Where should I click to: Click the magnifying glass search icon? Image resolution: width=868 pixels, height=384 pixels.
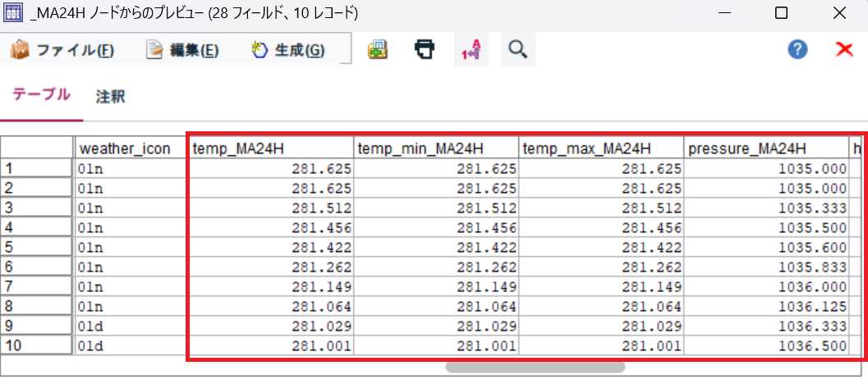[517, 50]
